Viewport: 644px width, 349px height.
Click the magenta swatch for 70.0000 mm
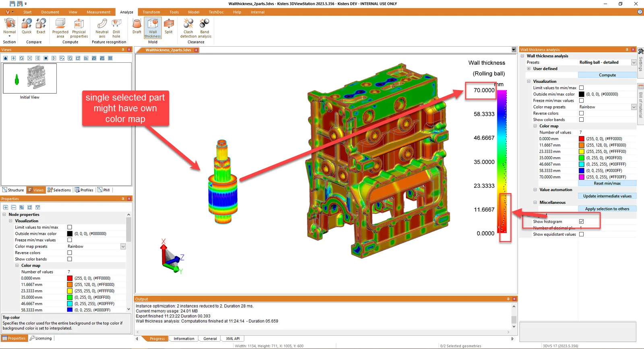coord(582,177)
